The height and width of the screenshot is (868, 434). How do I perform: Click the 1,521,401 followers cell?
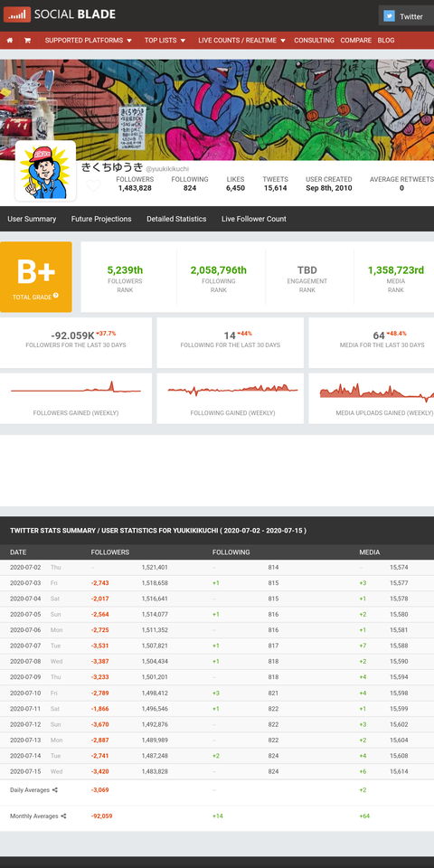(155, 568)
